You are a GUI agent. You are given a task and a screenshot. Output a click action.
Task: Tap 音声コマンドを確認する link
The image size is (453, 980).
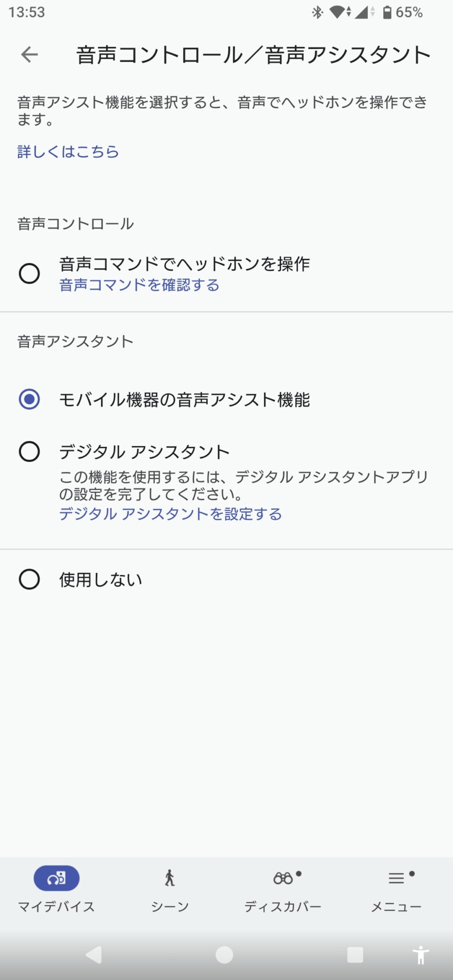[139, 285]
